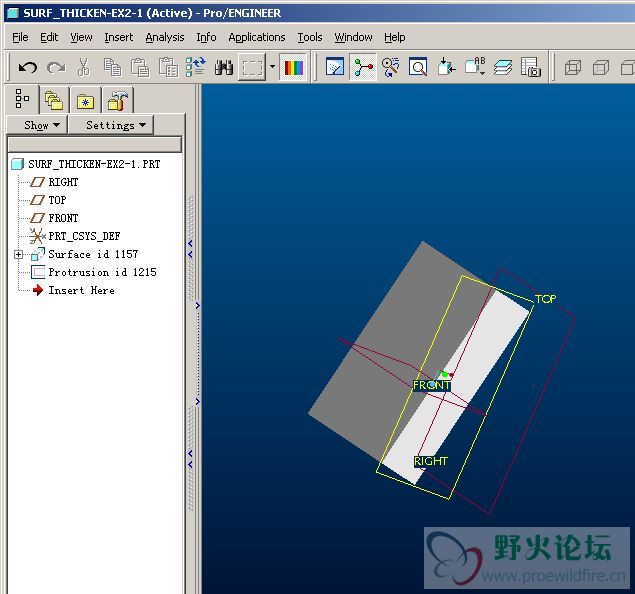Open the color appearance rainbow icon

point(294,67)
